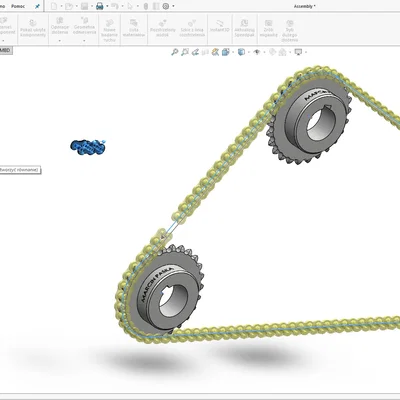The width and height of the screenshot is (400, 400).
Task: Click Pokaż ukryte komponenty tool
Action: click(33, 28)
